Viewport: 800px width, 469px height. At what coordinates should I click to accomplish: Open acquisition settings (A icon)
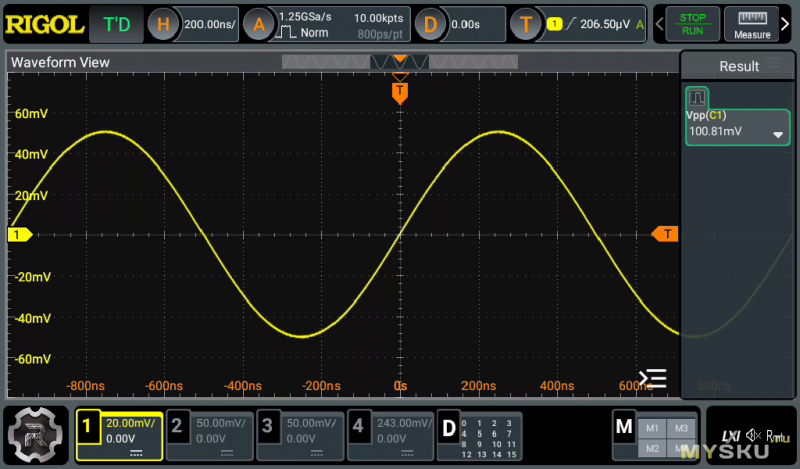[x=259, y=24]
